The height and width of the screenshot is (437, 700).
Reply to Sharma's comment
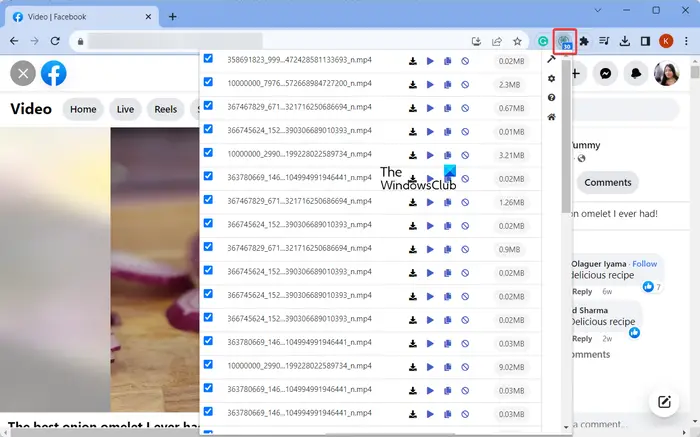[582, 339]
